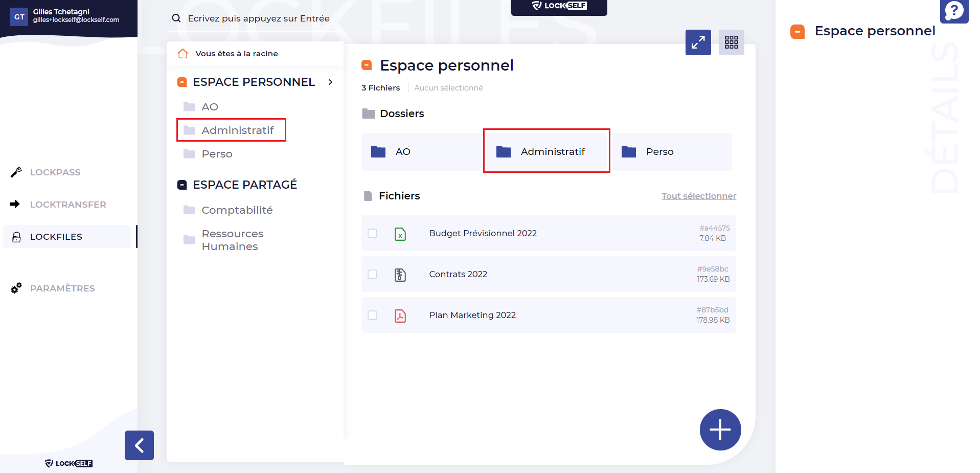This screenshot has height=473, width=980.
Task: Click the user name Gilles Tchetagni
Action: tap(61, 12)
